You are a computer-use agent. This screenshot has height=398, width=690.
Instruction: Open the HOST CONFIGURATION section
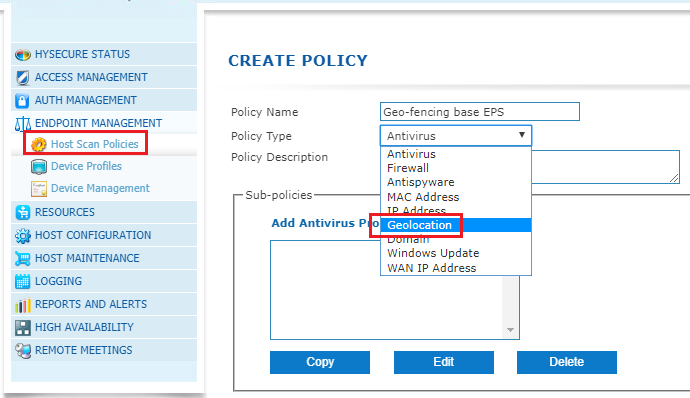tap(104, 235)
